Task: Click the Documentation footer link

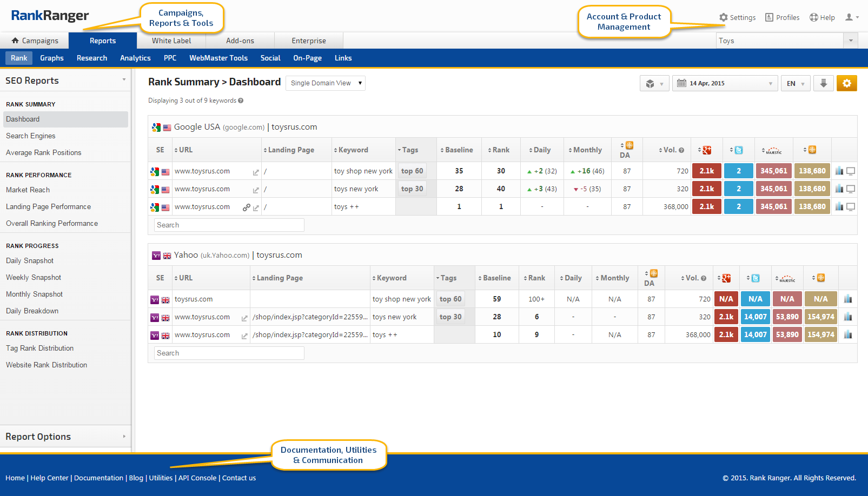Action: (x=98, y=478)
